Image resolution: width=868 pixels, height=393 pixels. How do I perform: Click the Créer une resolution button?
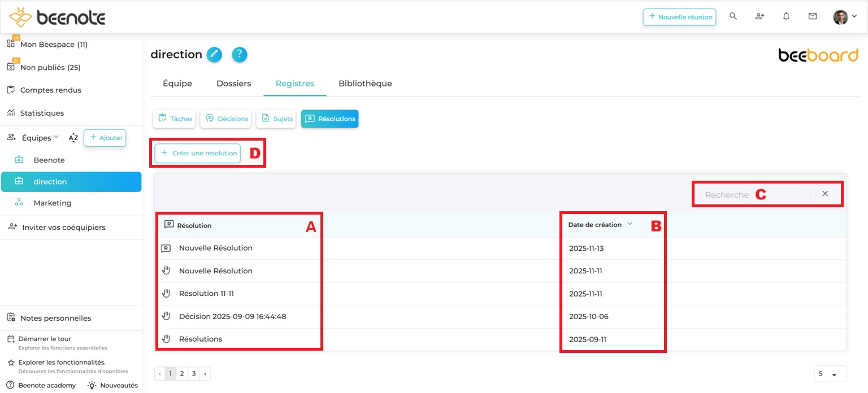point(198,153)
